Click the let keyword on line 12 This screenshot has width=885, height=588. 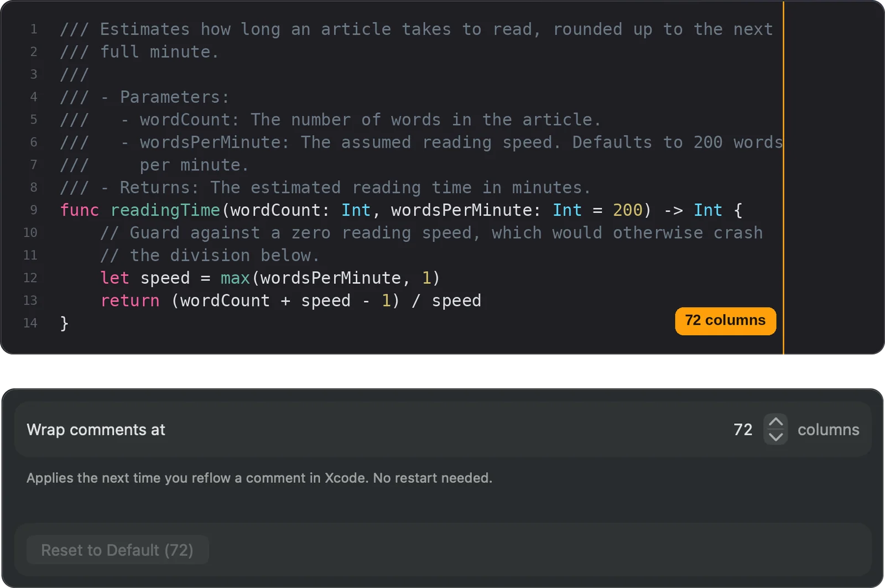[115, 278]
